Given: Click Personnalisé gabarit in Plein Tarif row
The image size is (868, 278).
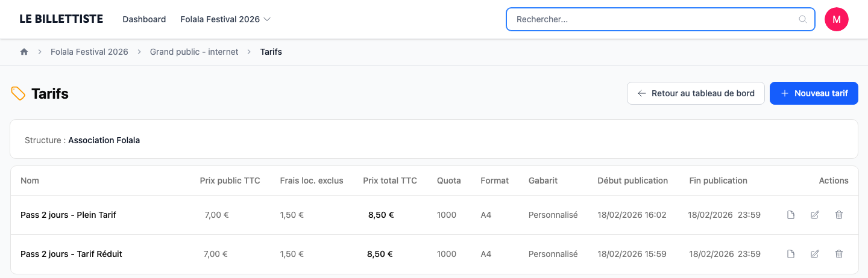Looking at the screenshot, I should click(553, 215).
